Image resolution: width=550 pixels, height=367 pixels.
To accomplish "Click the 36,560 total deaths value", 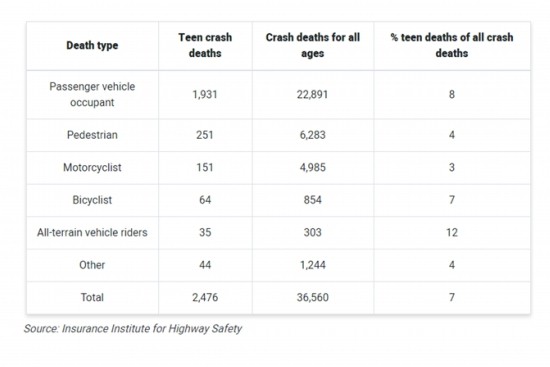I will pyautogui.click(x=313, y=297).
